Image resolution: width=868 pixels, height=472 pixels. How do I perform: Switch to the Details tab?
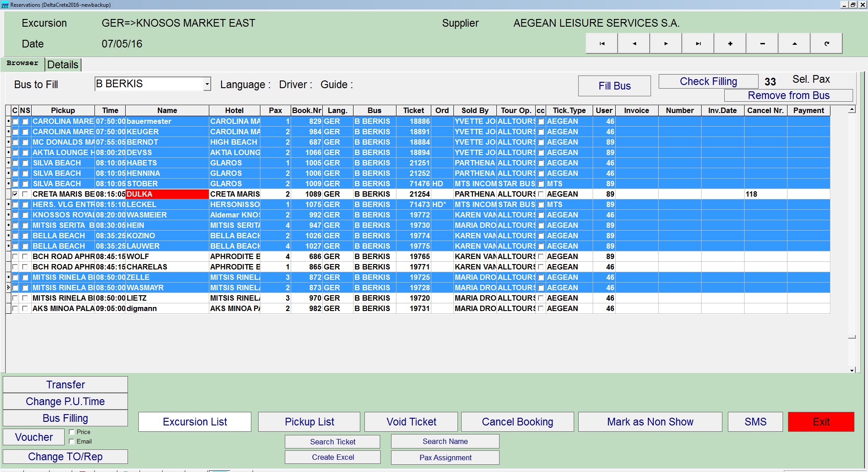[63, 65]
